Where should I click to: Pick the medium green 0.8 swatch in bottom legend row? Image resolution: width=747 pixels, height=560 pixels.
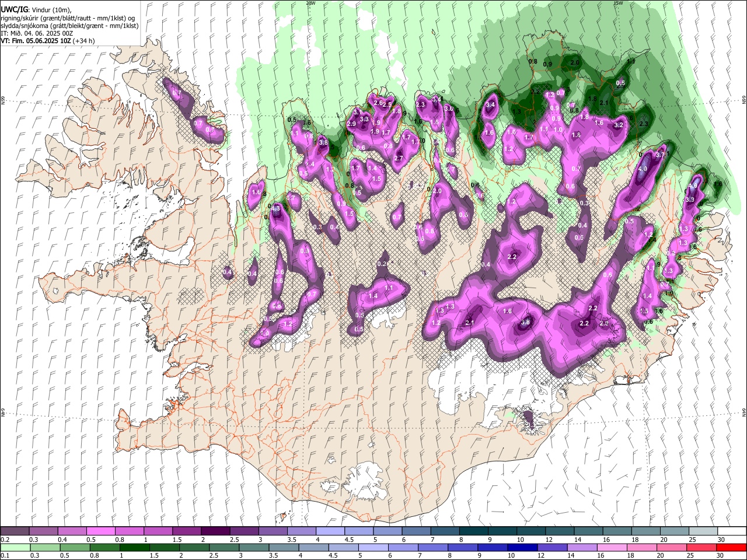click(x=105, y=547)
